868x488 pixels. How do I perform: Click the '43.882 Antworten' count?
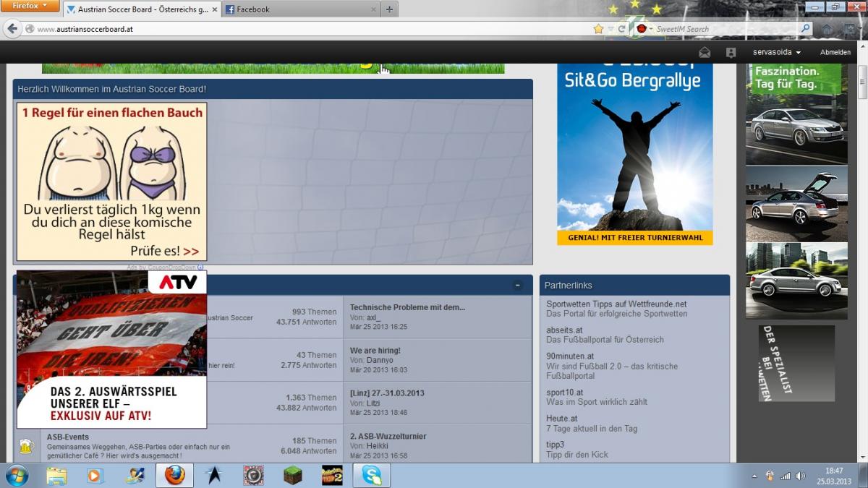tap(306, 408)
